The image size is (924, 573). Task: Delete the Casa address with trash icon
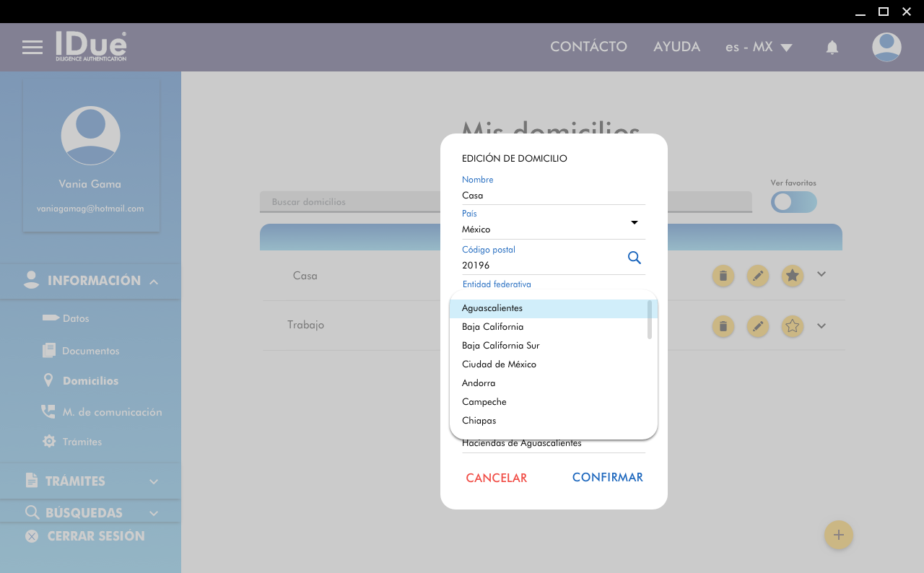click(x=723, y=276)
